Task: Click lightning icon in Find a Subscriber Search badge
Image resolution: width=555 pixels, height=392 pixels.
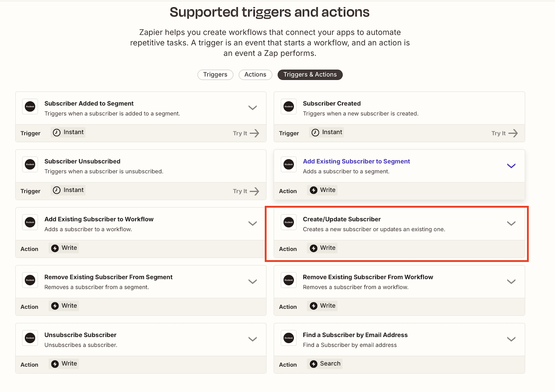Action: coord(314,364)
